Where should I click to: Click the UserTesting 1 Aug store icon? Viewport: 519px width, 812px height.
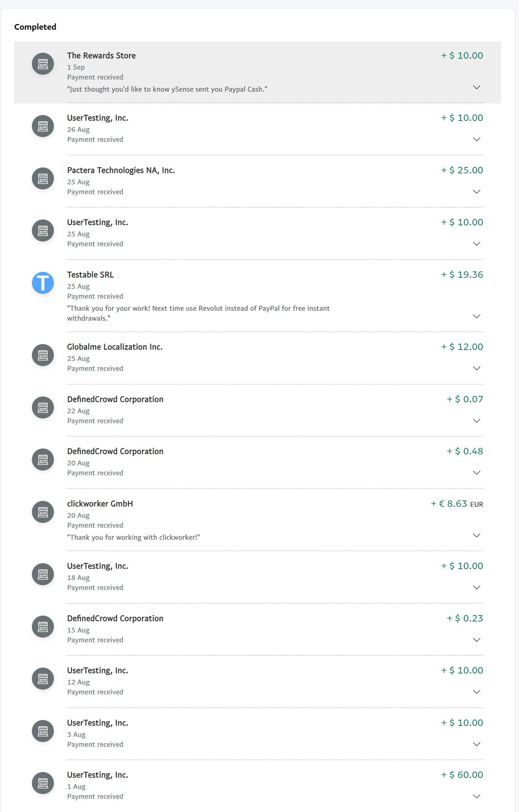point(43,783)
